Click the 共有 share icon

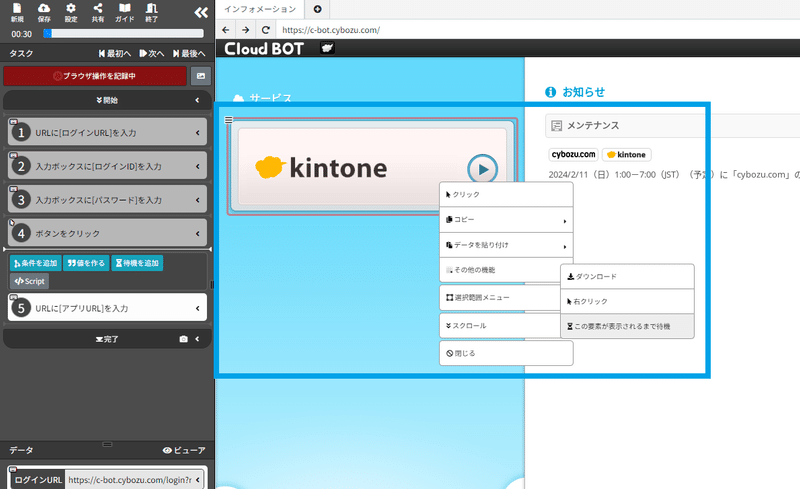point(98,12)
